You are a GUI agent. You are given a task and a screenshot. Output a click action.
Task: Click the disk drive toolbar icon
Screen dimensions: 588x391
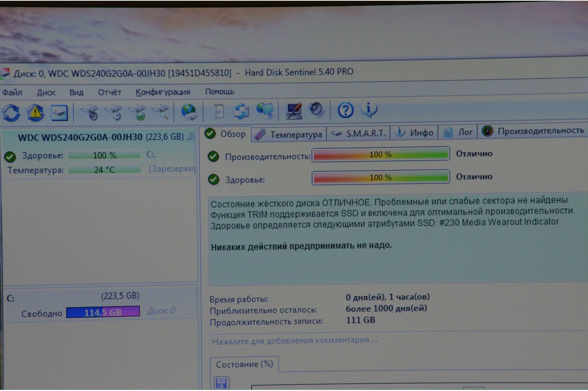59,113
